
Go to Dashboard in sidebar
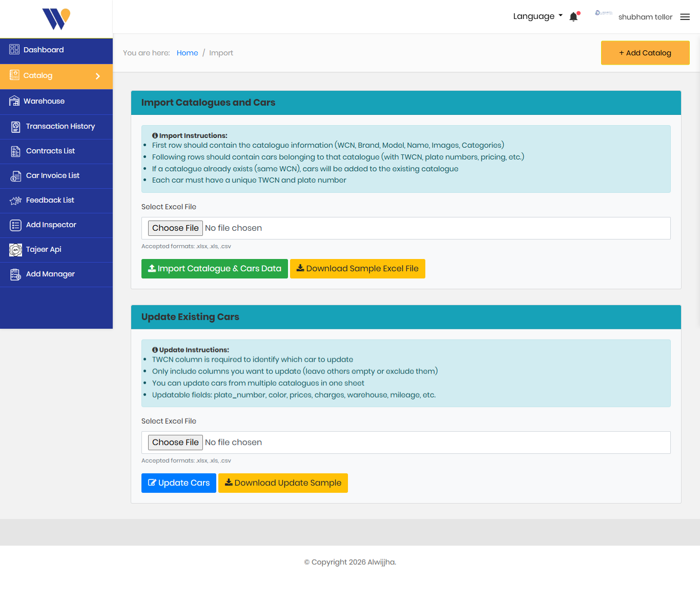[44, 50]
